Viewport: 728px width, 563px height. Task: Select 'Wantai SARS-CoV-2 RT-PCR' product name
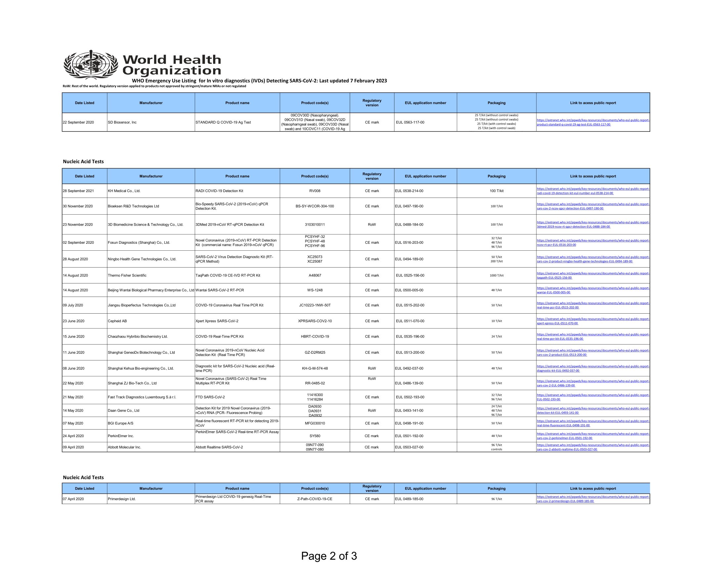(220, 290)
